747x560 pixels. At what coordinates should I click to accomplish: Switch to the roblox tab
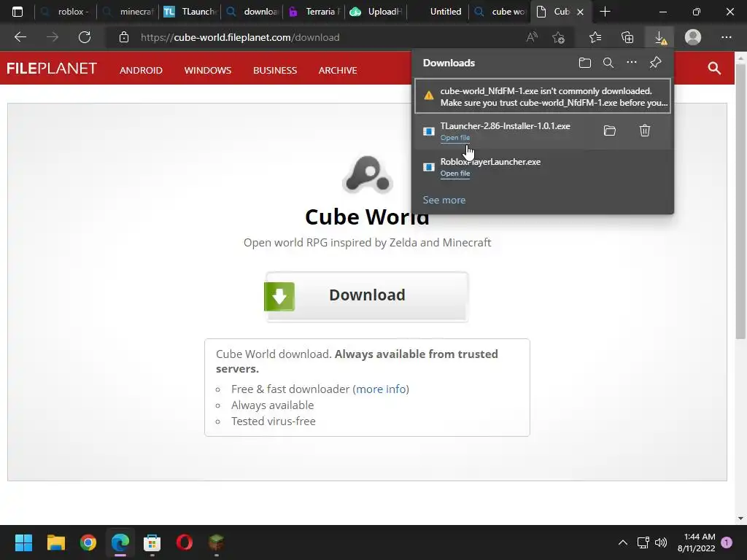65,12
